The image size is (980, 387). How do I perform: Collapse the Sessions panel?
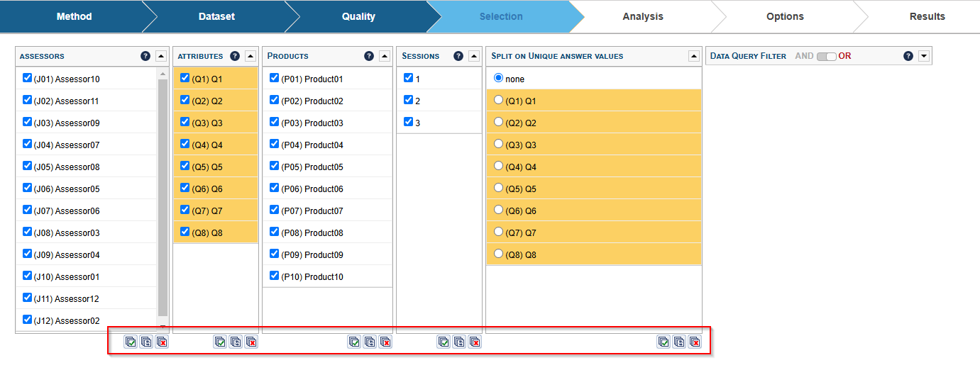[474, 56]
